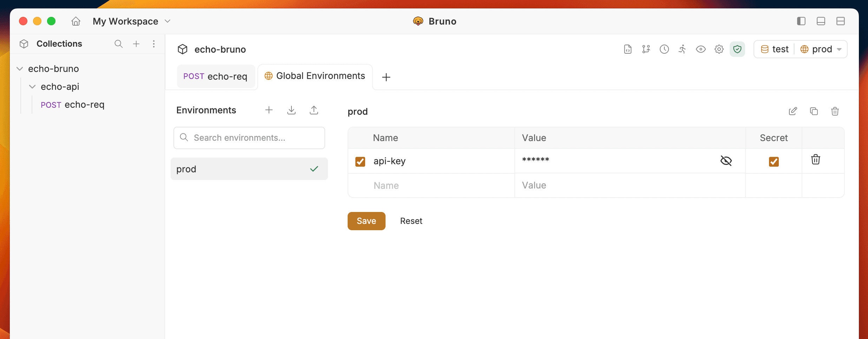Open the collection settings gear icon

(719, 49)
